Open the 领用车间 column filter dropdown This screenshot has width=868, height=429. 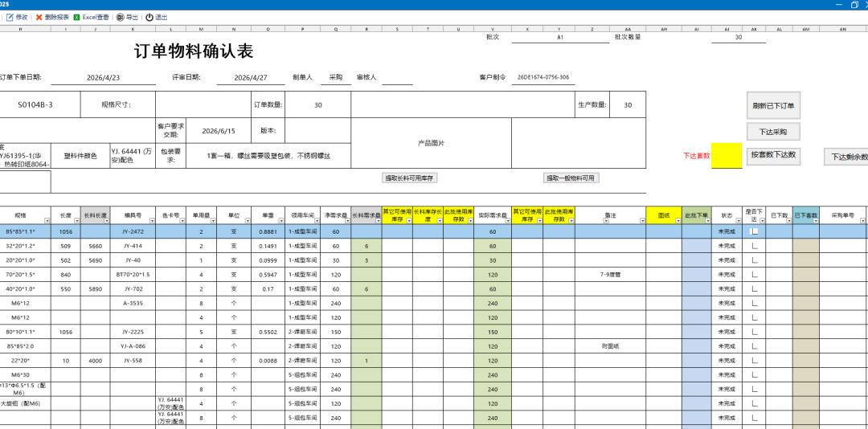(316, 220)
